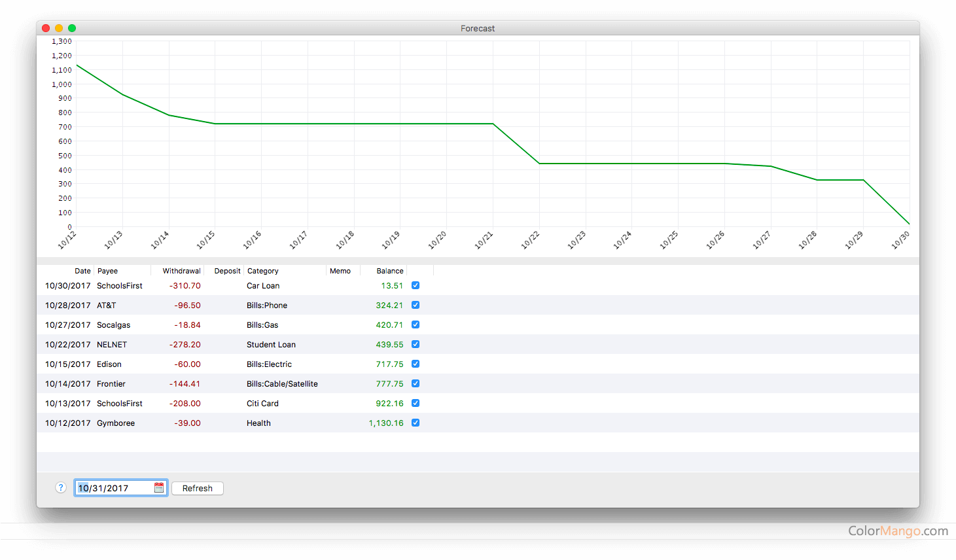Screen dimensions: 956x560
Task: Click the green zoom window button
Action: 72,28
